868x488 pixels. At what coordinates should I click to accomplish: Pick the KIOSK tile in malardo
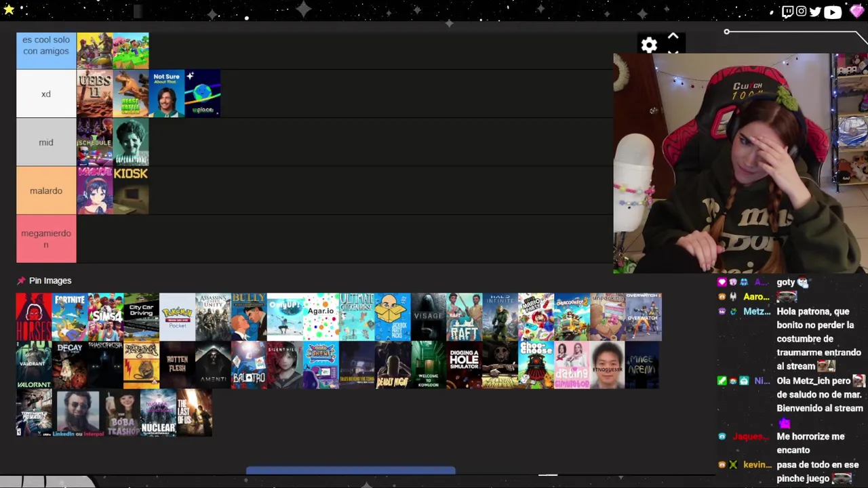pos(131,190)
